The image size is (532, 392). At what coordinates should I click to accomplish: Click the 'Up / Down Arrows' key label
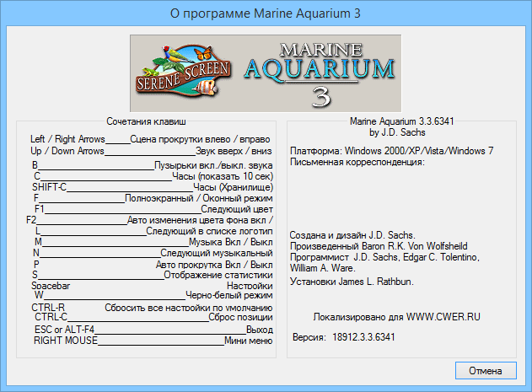coord(67,151)
